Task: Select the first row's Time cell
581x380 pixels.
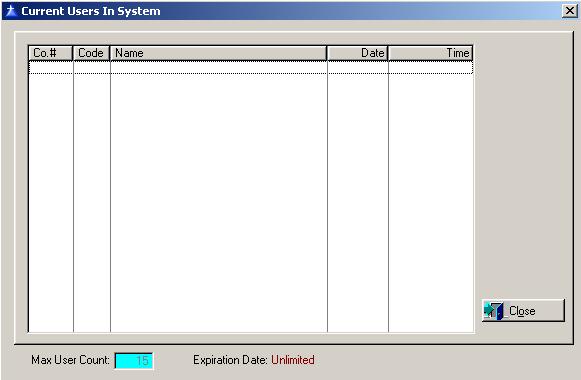Action: point(431,67)
